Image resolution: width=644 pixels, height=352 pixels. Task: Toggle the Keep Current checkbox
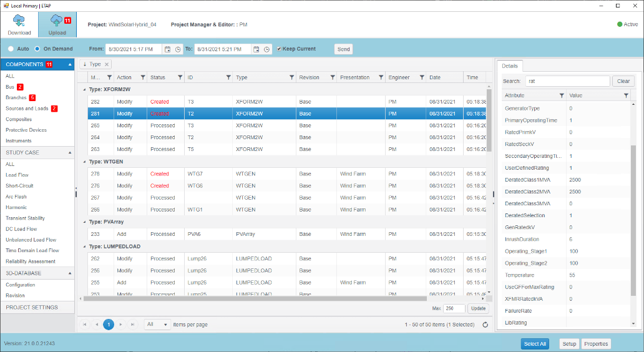tap(280, 49)
